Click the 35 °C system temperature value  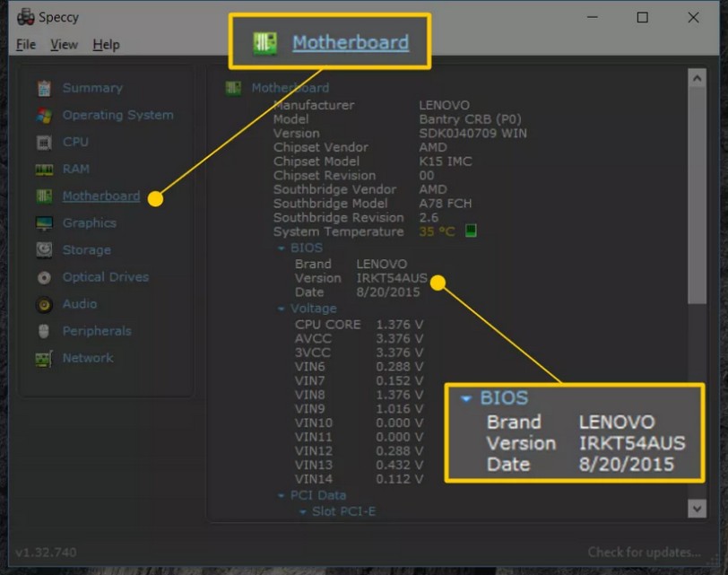(x=437, y=231)
